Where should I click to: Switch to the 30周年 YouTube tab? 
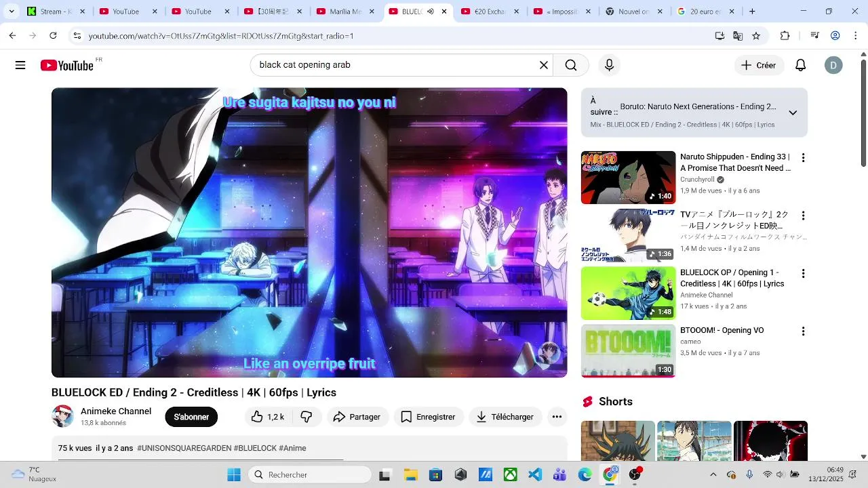[x=273, y=12]
